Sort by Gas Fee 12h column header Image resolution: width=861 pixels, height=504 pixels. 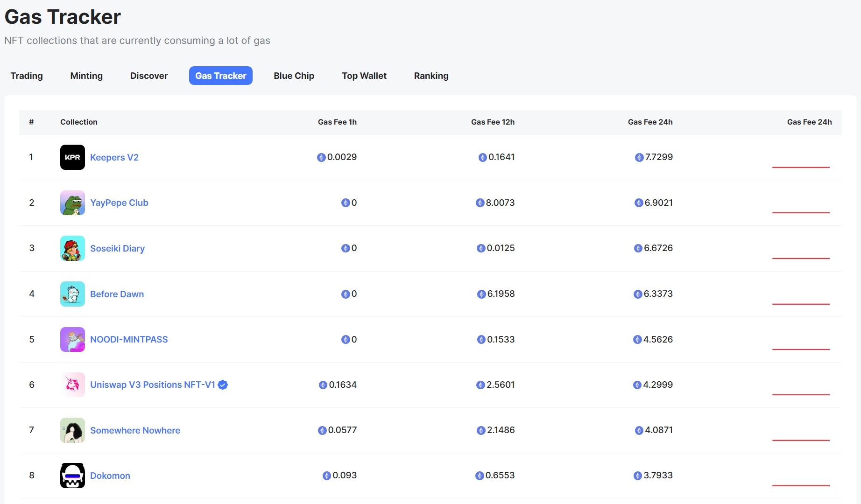tap(493, 122)
